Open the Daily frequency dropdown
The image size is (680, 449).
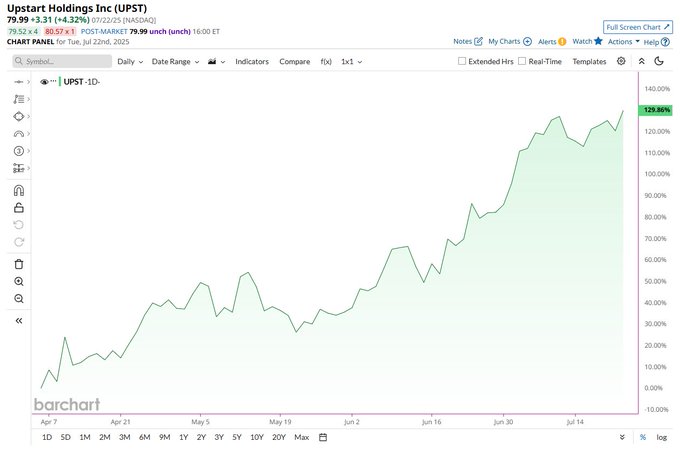tap(130, 62)
